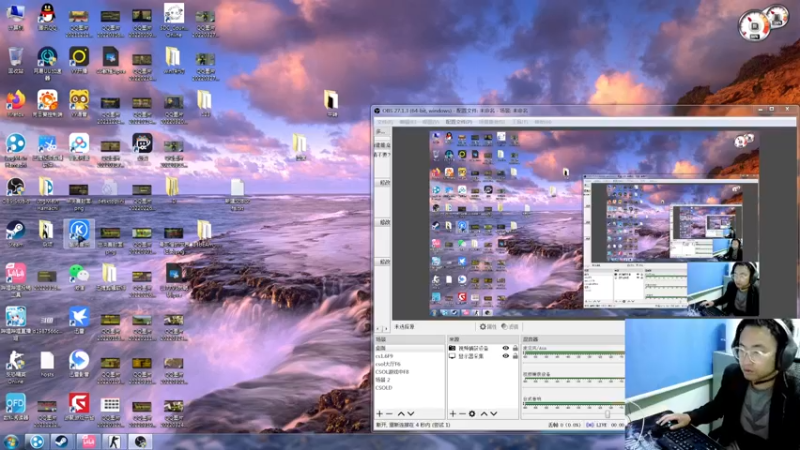Open Steam desktop shortcut
This screenshot has height=450, width=800.
point(15,233)
